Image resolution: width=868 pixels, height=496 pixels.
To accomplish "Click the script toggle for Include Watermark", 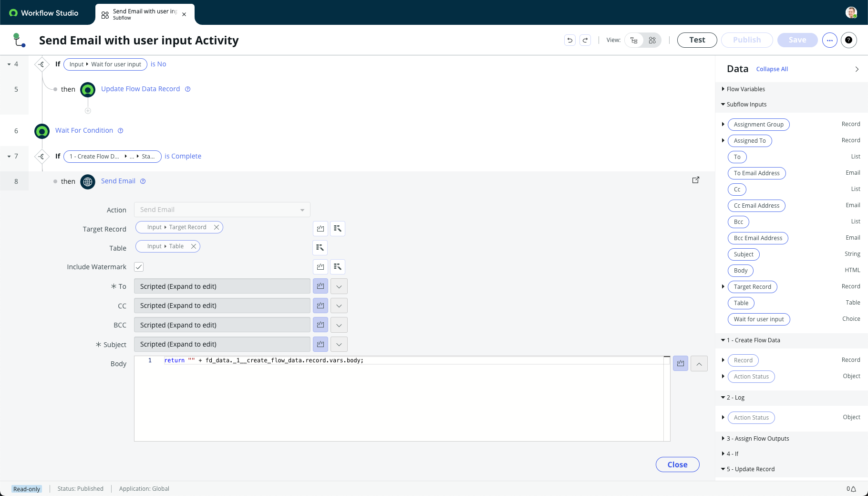I will [x=320, y=267].
